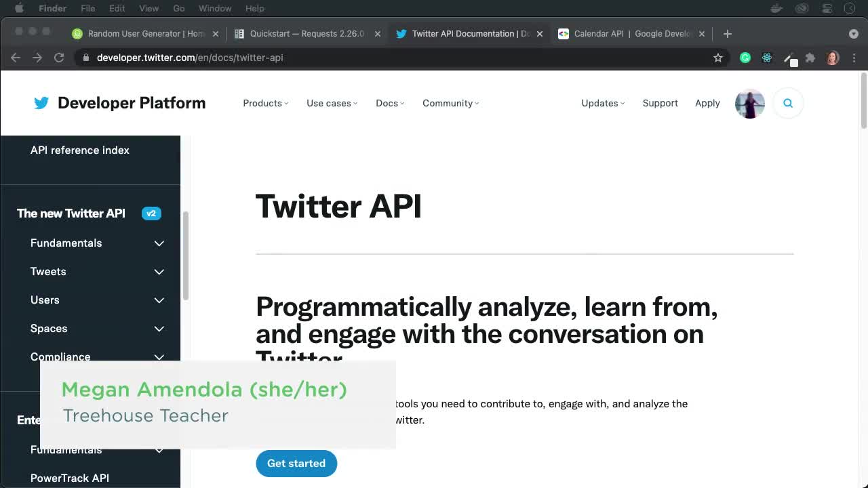Click the browser extensions puzzle icon
This screenshot has width=868, height=488.
pos(810,58)
